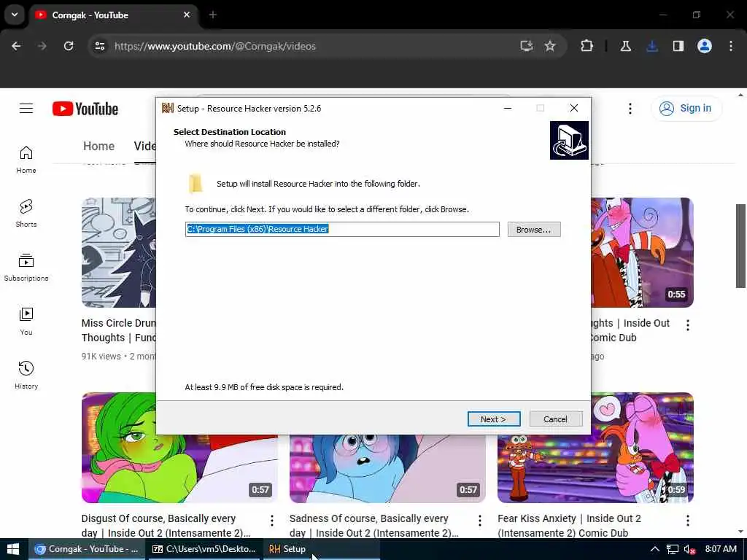Open Disgust Of course video title
This screenshot has width=747, height=560.
(x=166, y=526)
